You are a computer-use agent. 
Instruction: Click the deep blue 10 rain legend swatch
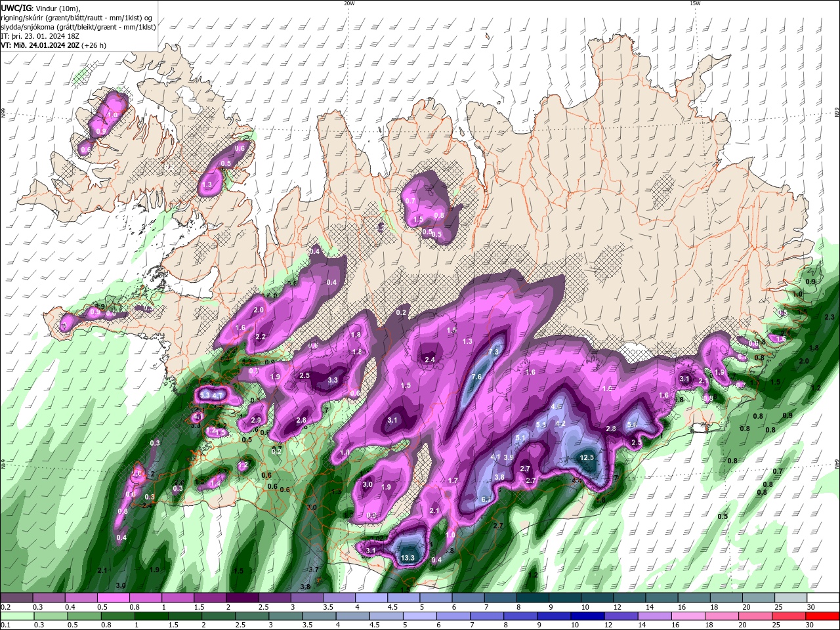(587, 616)
